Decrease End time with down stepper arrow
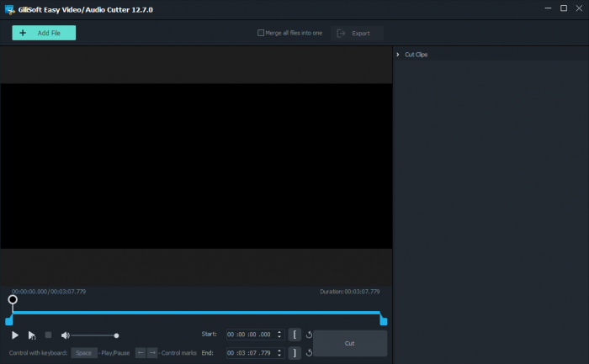The height and width of the screenshot is (364, 589). 279,356
